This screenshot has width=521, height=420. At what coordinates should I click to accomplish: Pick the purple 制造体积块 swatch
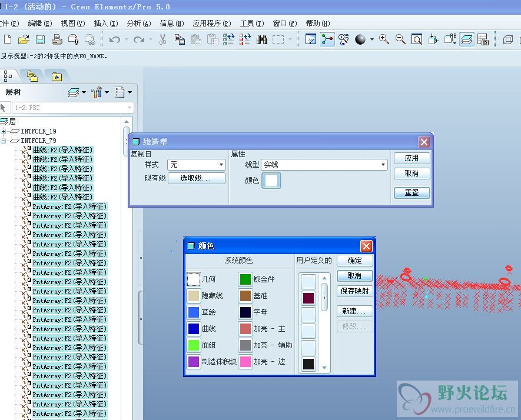[x=193, y=362]
